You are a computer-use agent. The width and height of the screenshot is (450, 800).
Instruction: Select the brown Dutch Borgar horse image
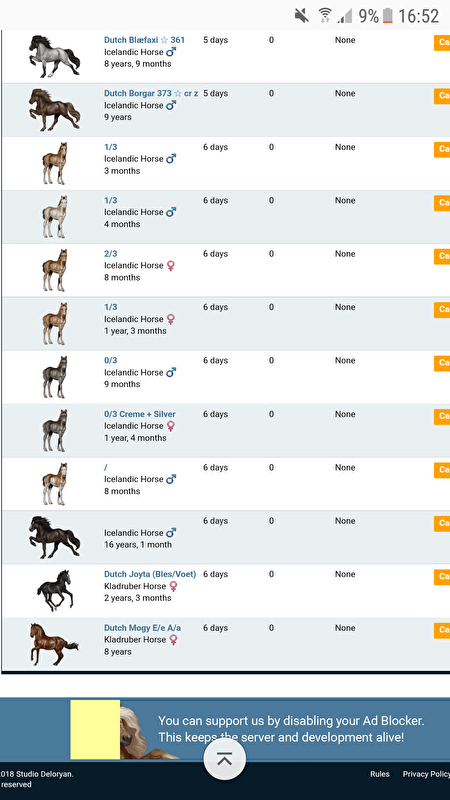[x=54, y=110]
